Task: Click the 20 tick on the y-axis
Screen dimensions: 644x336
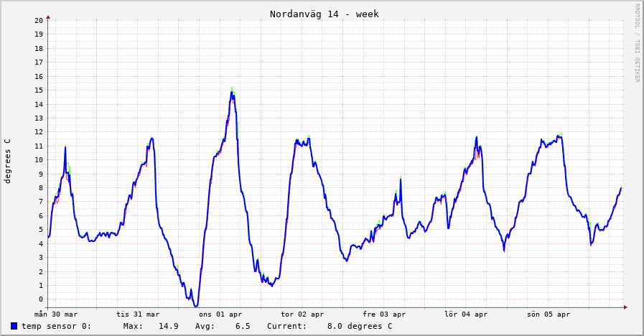Action: pos(39,20)
